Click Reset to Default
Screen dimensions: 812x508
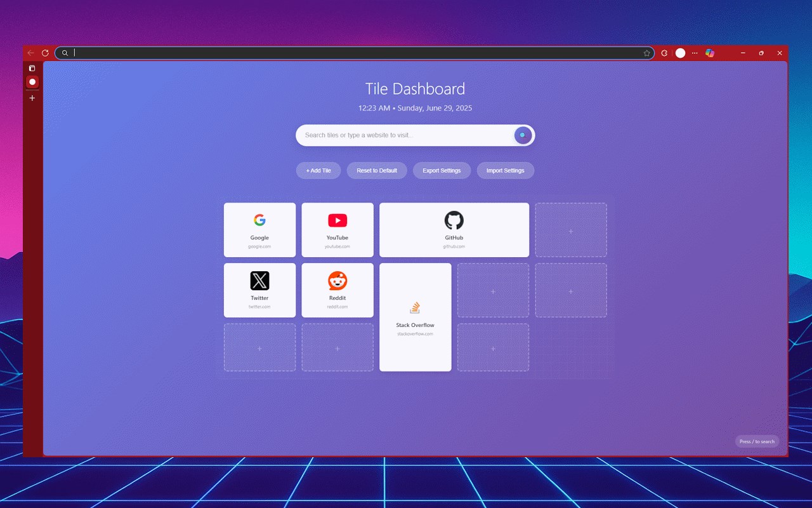[x=377, y=170]
